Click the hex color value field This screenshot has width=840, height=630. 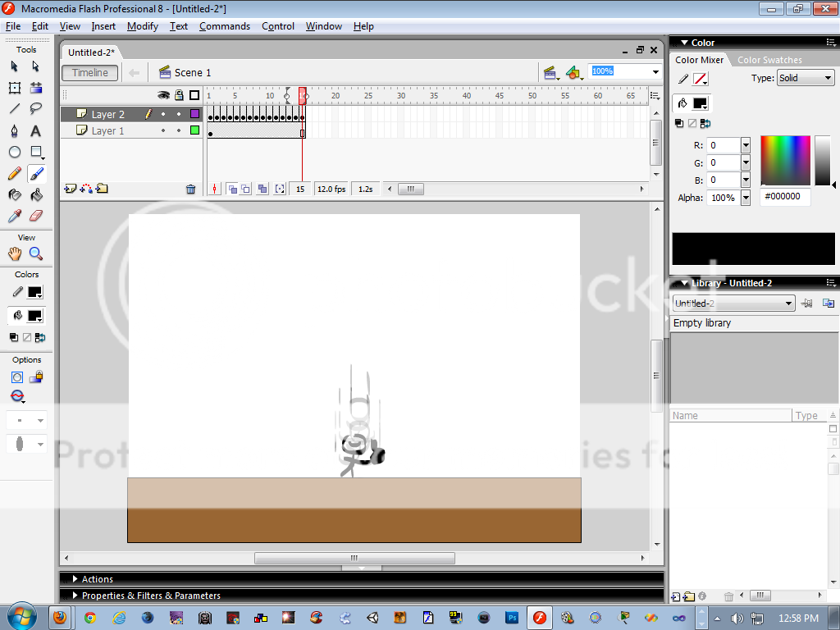coord(785,197)
